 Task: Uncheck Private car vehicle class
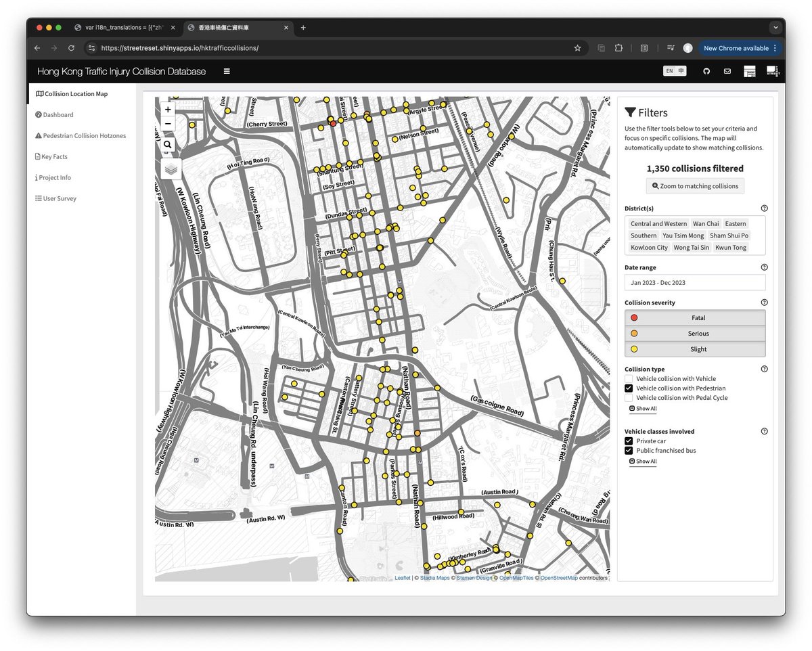(629, 441)
